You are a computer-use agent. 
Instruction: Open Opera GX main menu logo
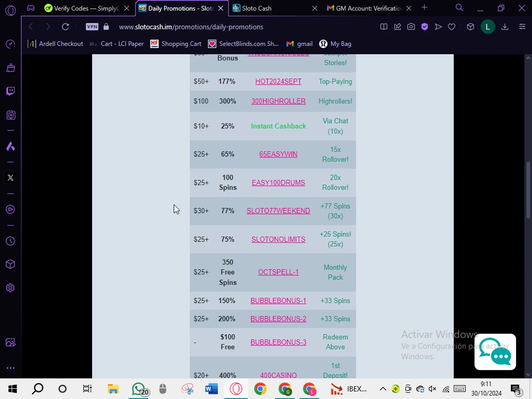point(11,11)
